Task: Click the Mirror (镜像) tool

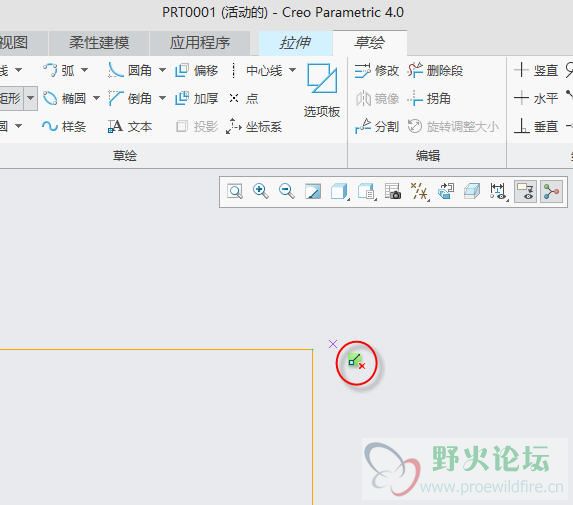Action: coord(377,98)
